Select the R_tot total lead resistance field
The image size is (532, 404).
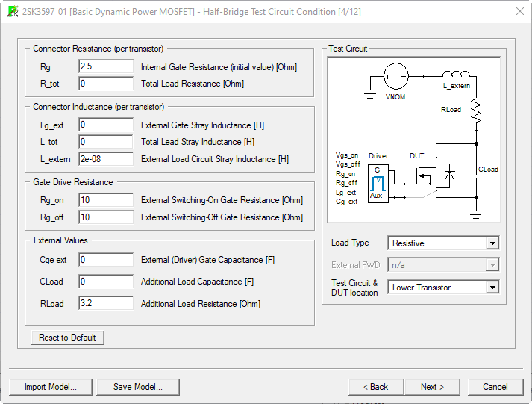click(x=105, y=84)
